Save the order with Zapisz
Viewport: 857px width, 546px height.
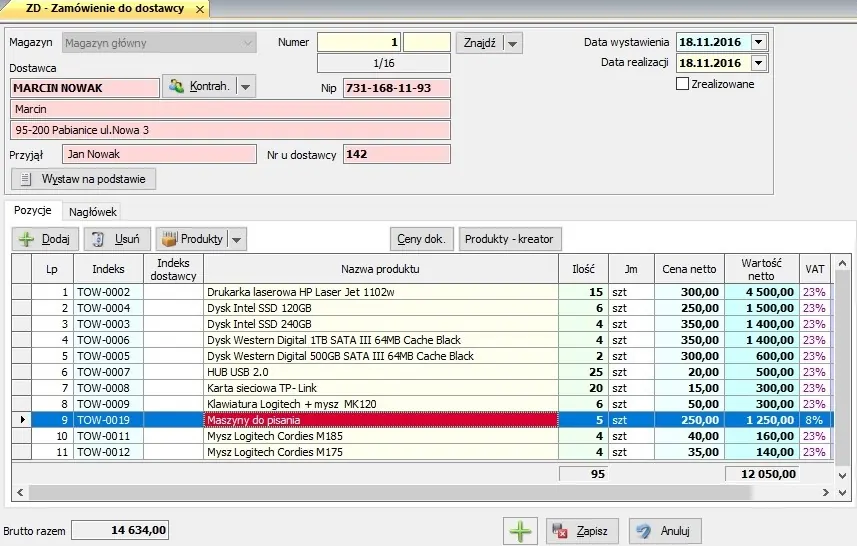[x=582, y=531]
